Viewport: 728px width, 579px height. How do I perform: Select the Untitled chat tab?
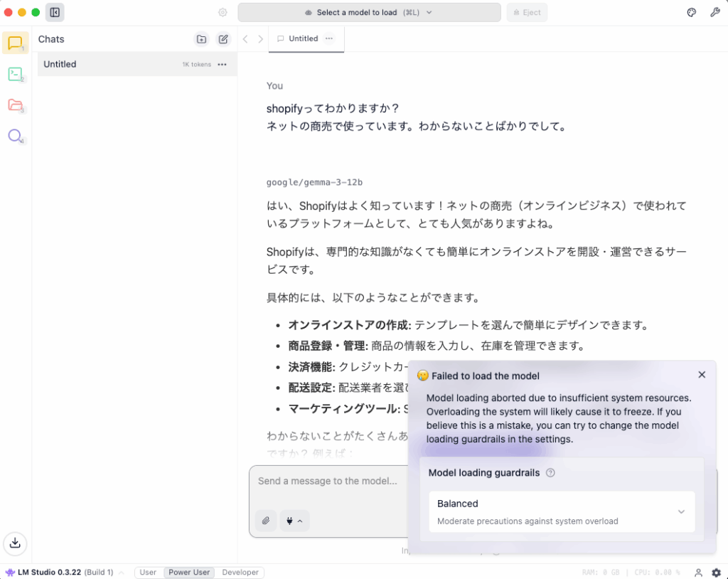(303, 39)
